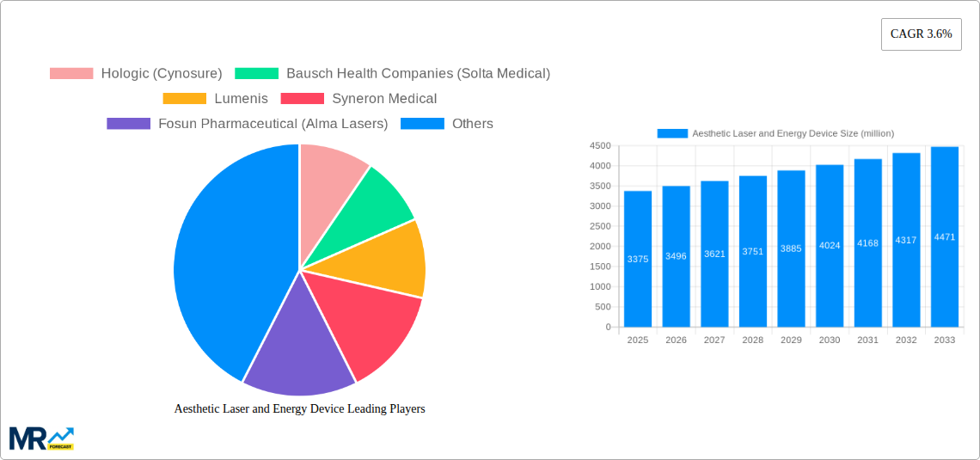The image size is (980, 460).
Task: Click the 2030 bar showing 4024
Action: [830, 246]
